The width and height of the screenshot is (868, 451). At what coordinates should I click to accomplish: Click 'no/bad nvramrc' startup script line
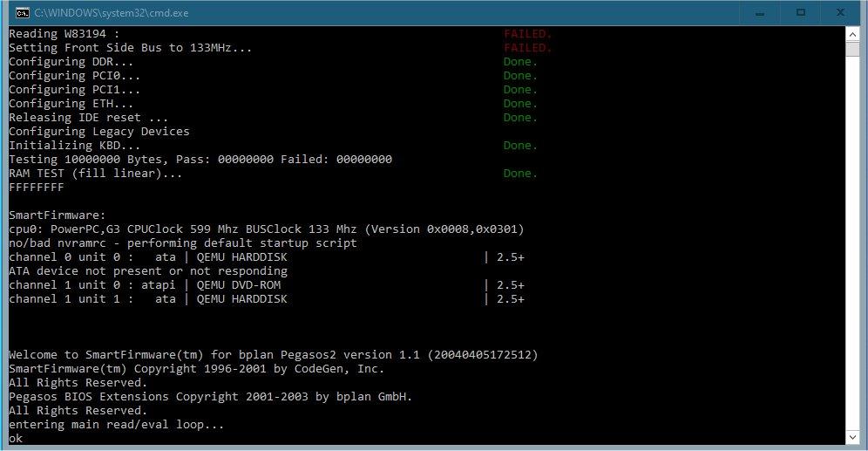point(183,243)
